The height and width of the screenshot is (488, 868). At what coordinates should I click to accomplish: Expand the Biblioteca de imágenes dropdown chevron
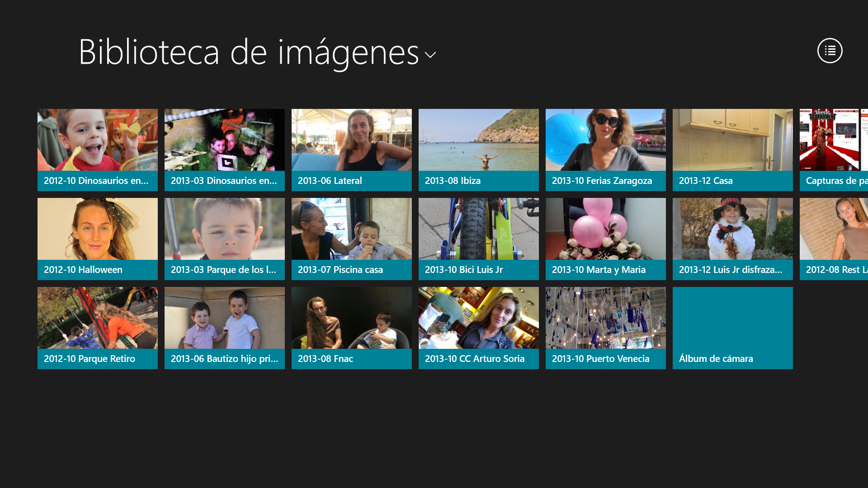[x=430, y=55]
